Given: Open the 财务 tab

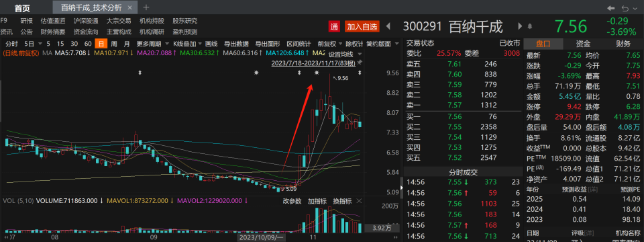Looking at the screenshot, I should [x=623, y=44].
